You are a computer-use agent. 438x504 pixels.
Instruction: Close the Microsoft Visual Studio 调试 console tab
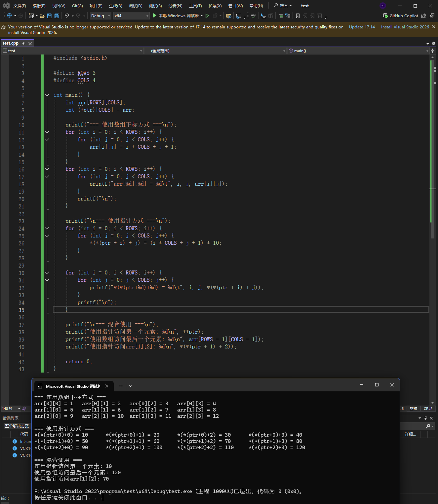tap(106, 386)
